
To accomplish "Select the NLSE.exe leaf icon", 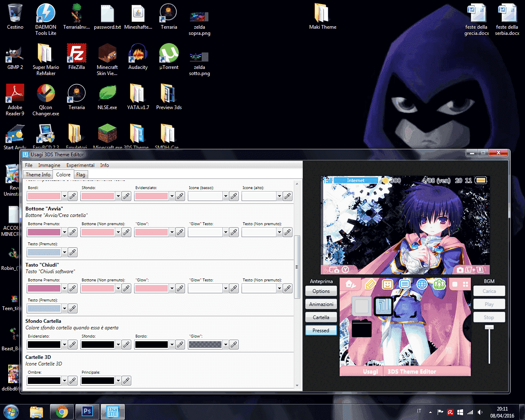I will click(x=107, y=97).
